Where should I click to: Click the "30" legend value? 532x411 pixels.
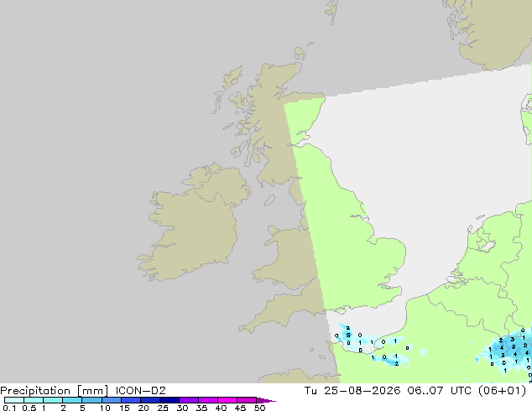click(x=182, y=408)
